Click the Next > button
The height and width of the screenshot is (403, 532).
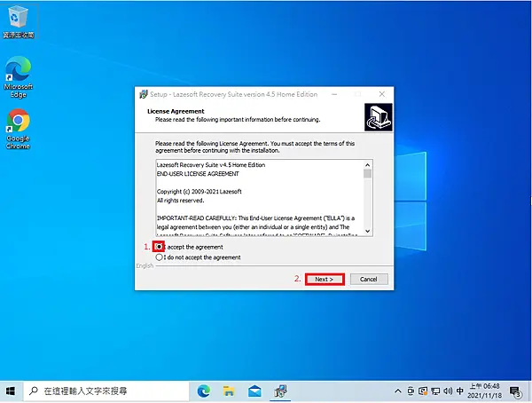pos(325,280)
